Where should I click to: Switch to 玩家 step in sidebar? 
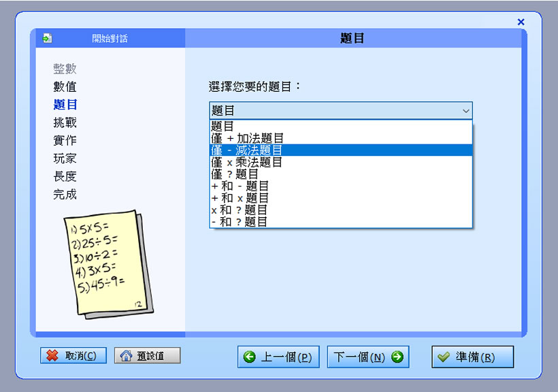[65, 158]
